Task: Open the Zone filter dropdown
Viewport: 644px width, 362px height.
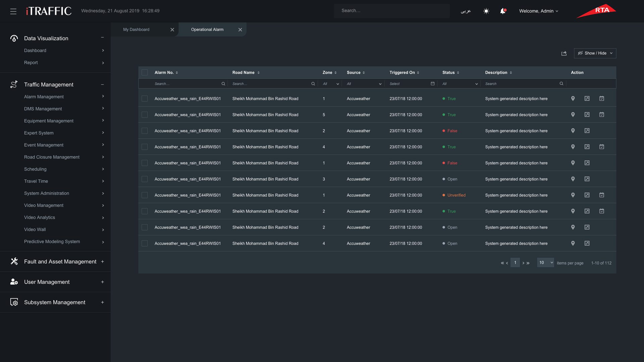Action: click(330, 84)
